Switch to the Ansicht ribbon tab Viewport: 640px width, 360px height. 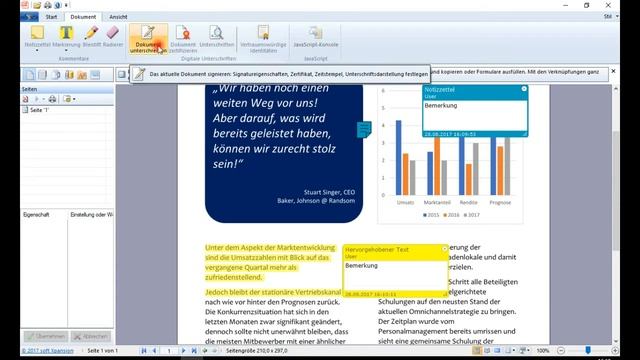118,17
